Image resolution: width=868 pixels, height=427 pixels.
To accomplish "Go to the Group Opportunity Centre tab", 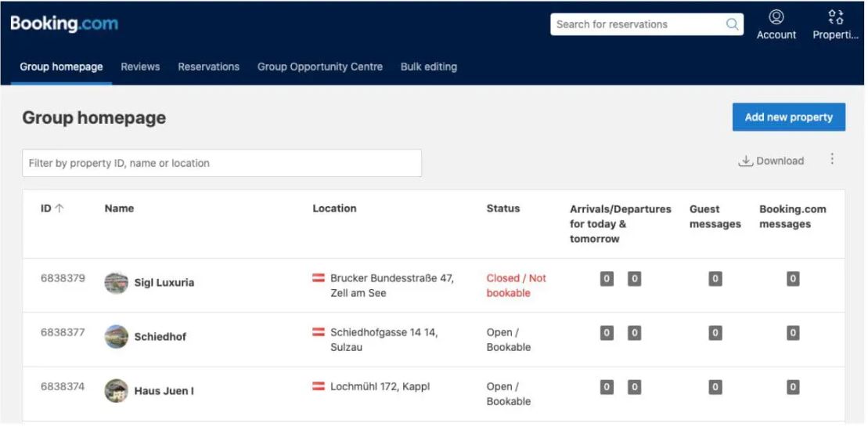I will coord(319,67).
